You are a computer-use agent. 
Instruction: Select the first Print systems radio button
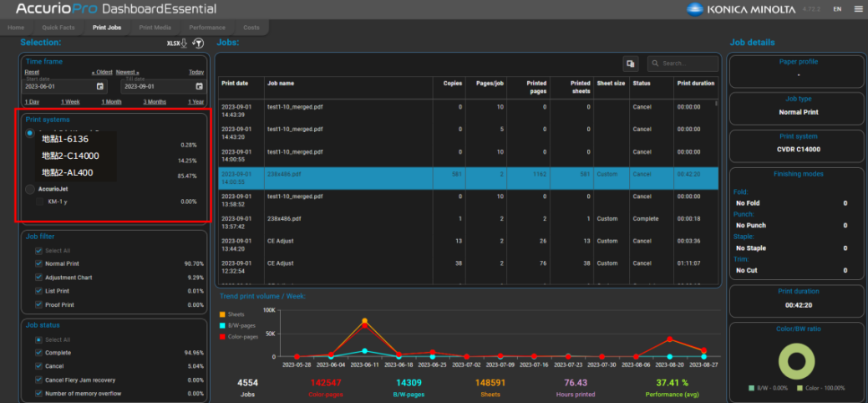pos(30,133)
